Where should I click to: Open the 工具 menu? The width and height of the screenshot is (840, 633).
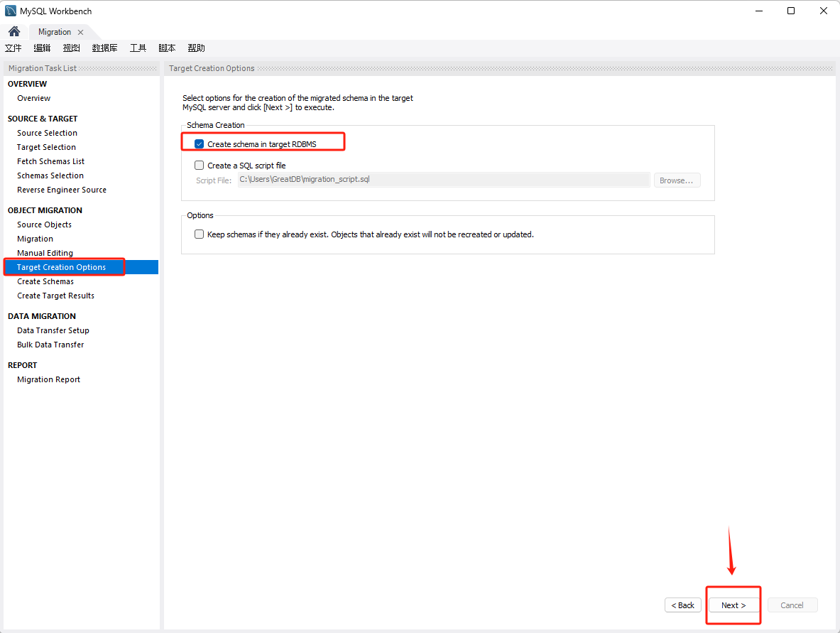pos(138,48)
